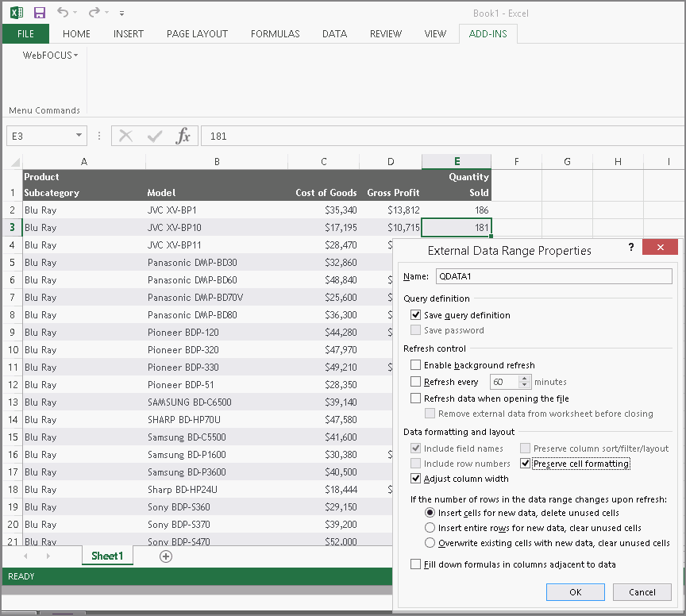Redo the last action

(94, 12)
